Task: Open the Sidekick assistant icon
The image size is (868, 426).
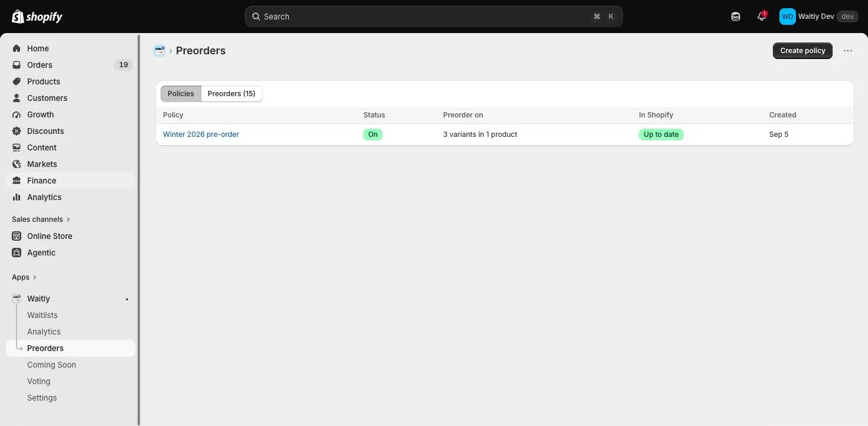Action: click(x=736, y=17)
